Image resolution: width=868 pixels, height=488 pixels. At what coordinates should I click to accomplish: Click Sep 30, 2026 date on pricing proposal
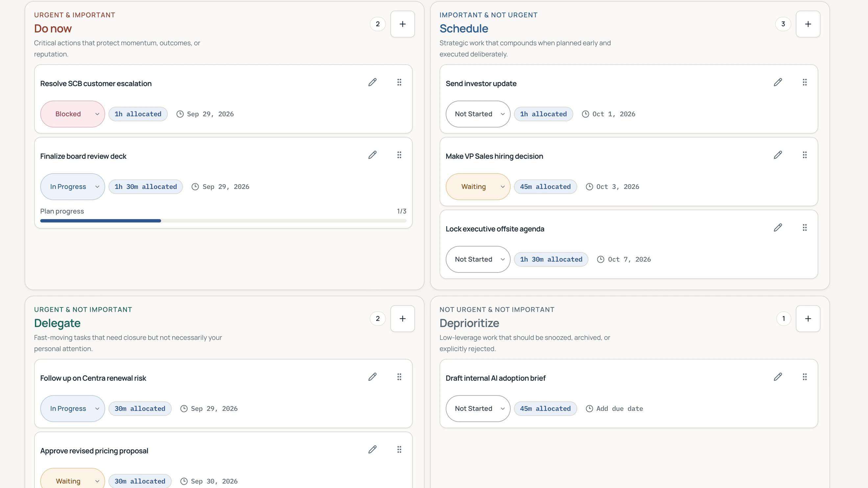pos(209,481)
